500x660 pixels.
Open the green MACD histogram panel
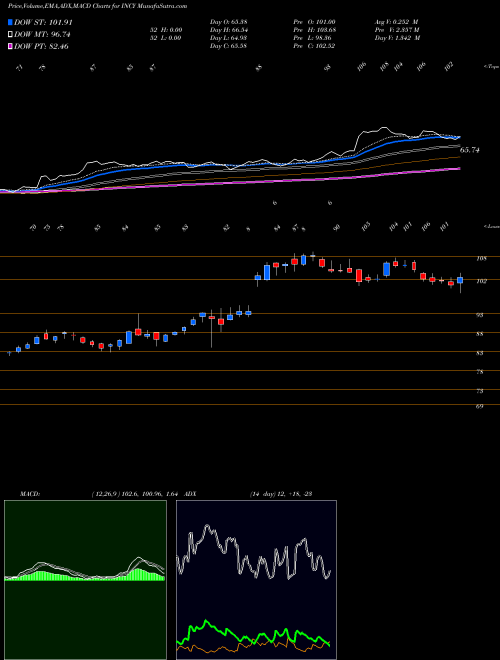(x=85, y=580)
